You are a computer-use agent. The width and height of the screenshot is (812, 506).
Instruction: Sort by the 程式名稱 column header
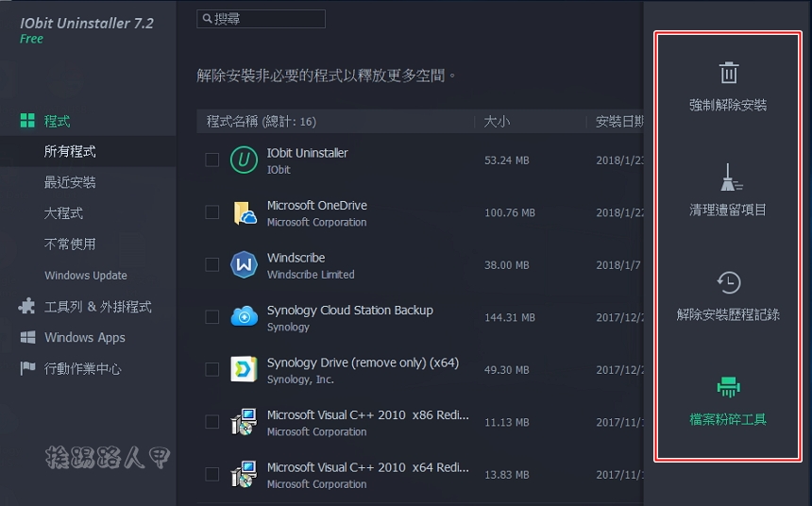(x=262, y=122)
